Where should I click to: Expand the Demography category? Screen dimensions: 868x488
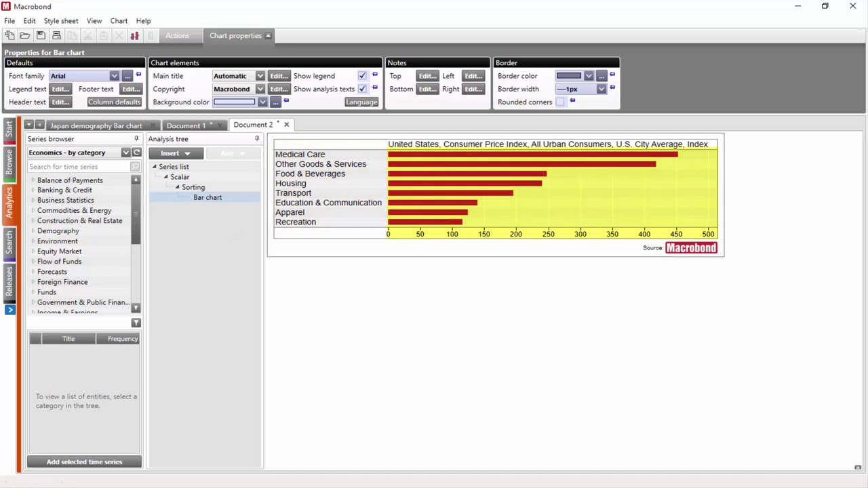[x=33, y=231]
